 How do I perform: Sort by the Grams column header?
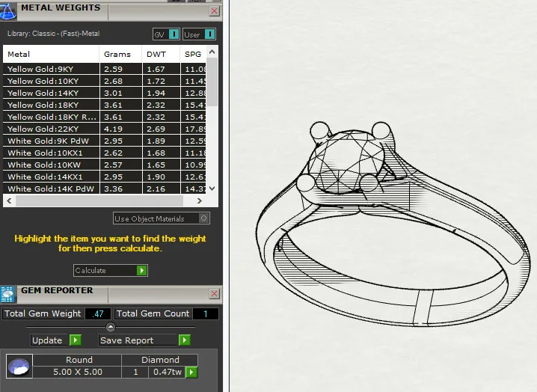point(120,54)
